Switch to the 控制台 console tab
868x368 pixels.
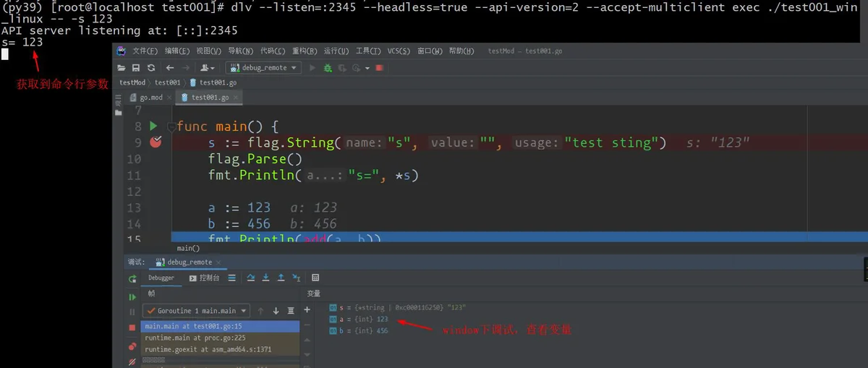point(205,278)
